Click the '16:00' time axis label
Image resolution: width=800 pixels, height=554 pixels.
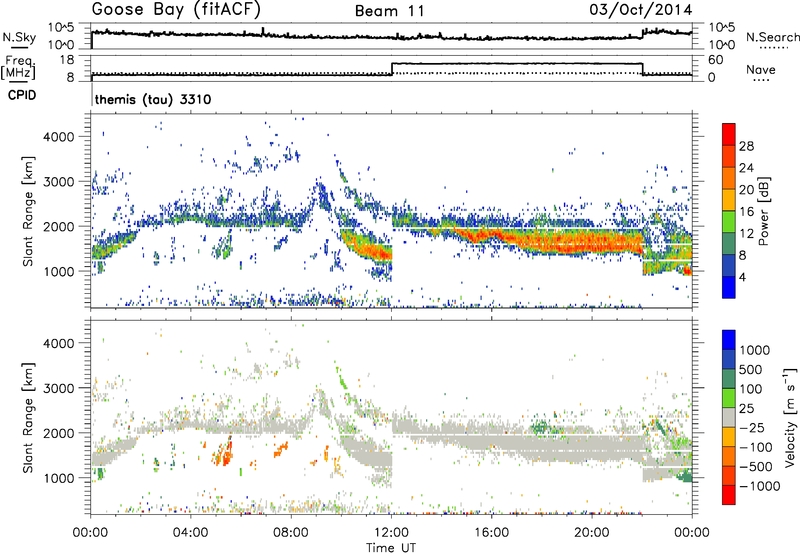(x=491, y=533)
